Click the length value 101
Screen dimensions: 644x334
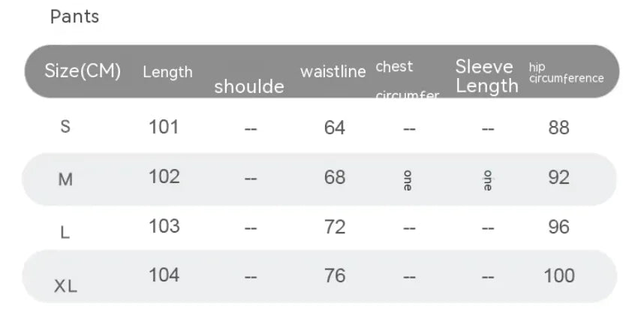(x=164, y=127)
